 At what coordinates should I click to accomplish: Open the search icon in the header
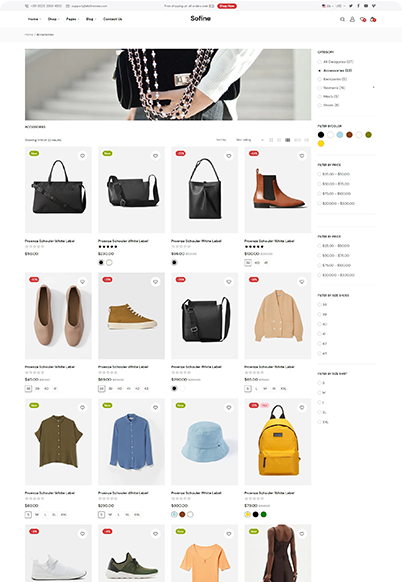(342, 19)
